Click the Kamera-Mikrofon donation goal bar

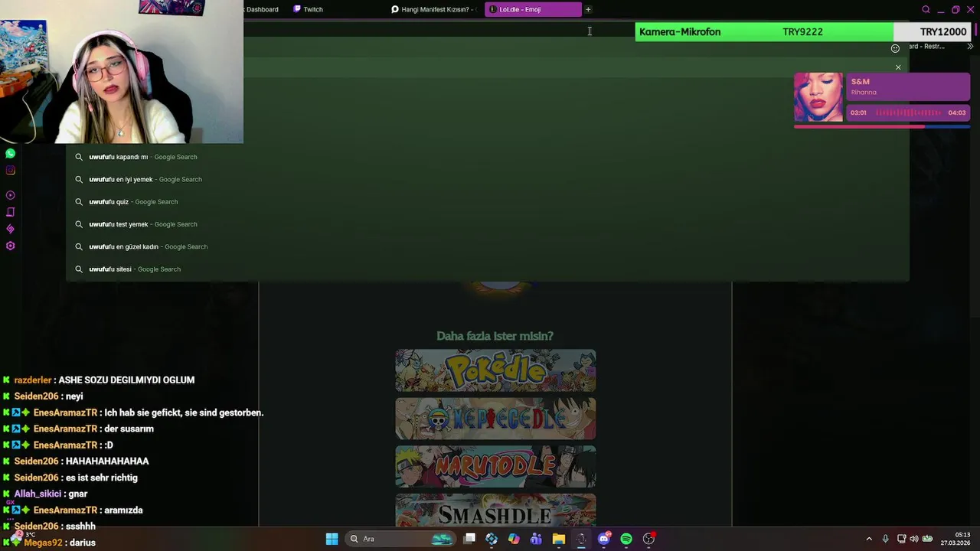(x=804, y=32)
